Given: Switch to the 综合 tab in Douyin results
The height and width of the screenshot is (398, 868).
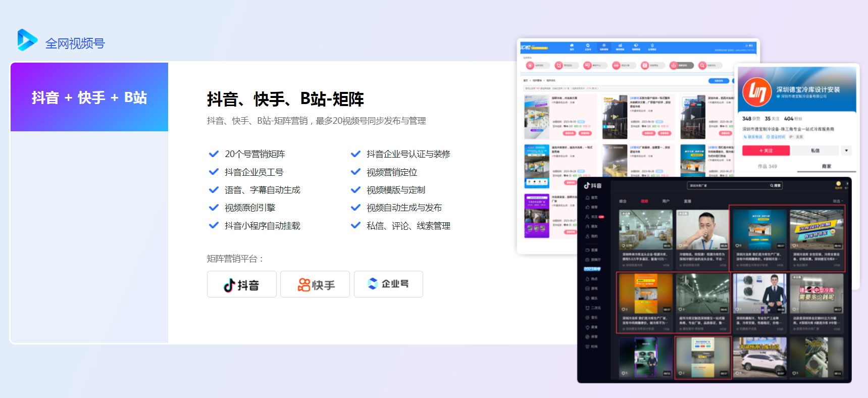Looking at the screenshot, I should tap(623, 201).
